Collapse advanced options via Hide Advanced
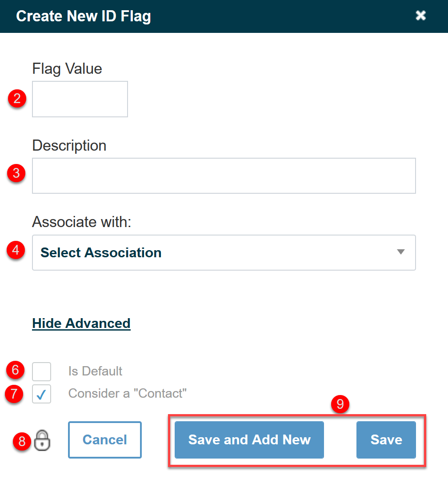This screenshot has height=483, width=448. coord(81,323)
